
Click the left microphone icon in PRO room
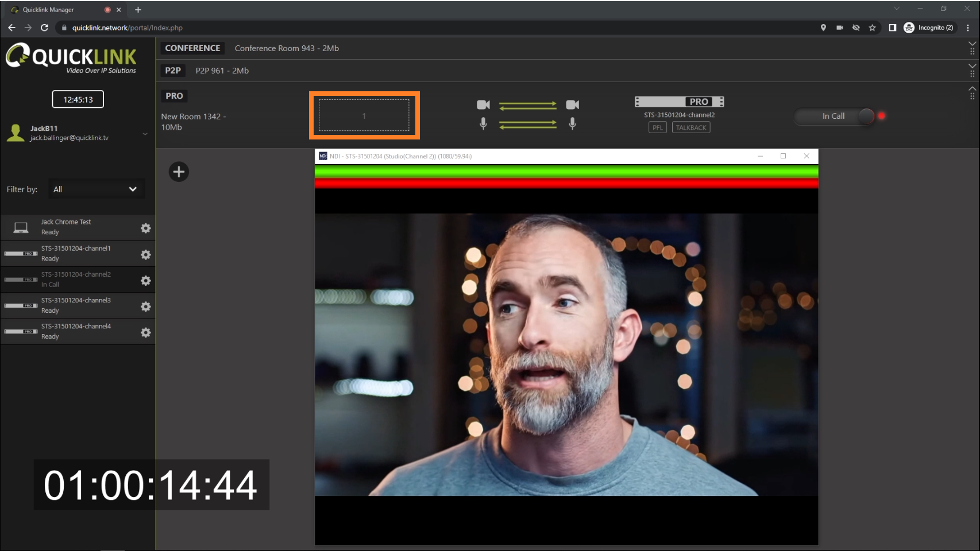click(483, 123)
